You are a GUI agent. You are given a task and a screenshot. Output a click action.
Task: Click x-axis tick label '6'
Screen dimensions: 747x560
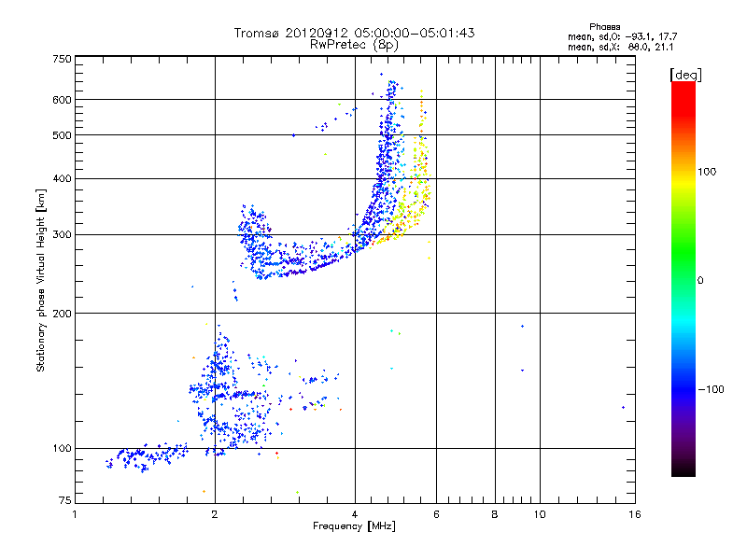436,514
